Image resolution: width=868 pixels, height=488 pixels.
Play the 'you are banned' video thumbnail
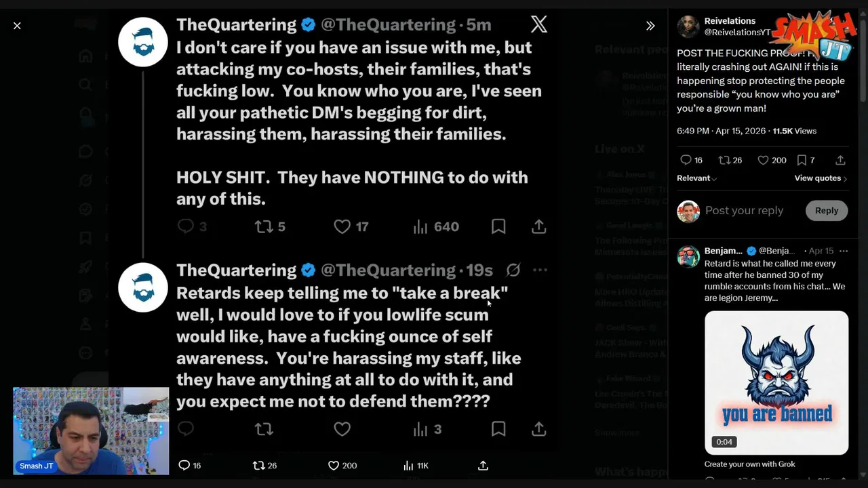776,383
